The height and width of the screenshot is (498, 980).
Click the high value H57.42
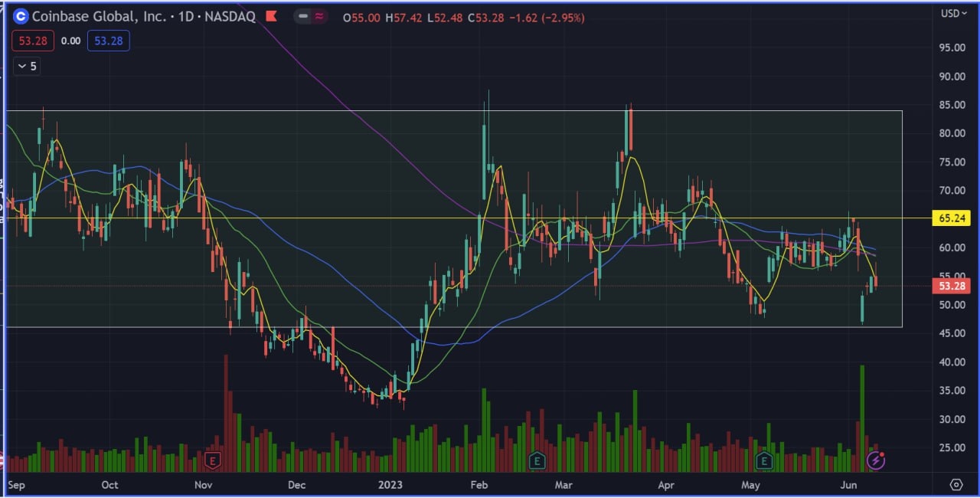tap(403, 17)
